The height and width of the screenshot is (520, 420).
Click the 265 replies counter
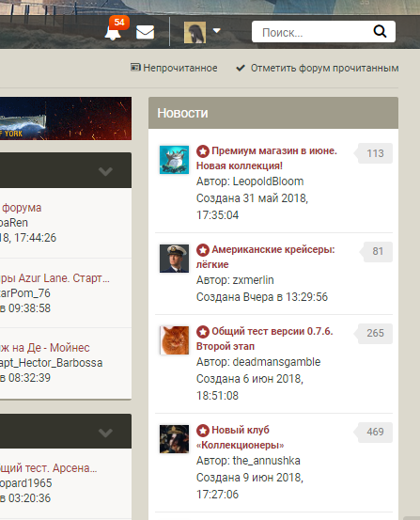tap(375, 333)
